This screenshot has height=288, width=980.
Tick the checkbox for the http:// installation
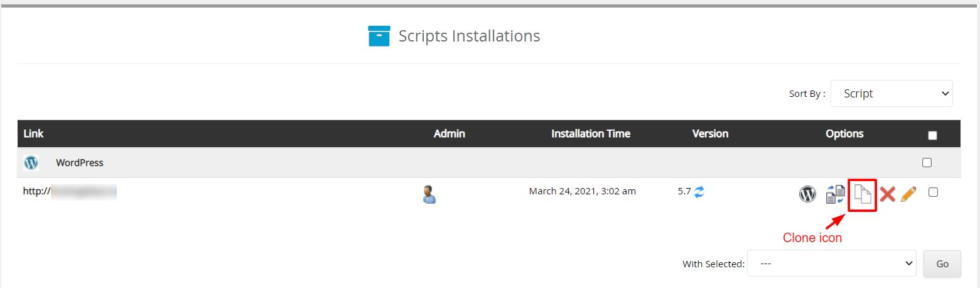[933, 192]
